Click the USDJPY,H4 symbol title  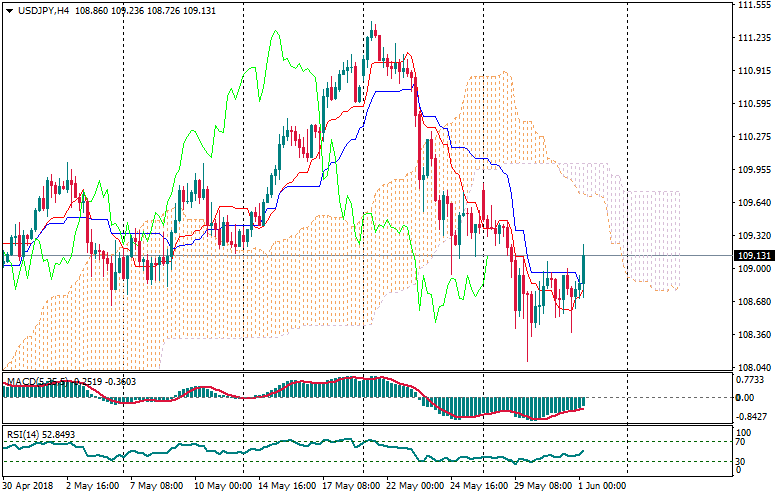(x=44, y=10)
